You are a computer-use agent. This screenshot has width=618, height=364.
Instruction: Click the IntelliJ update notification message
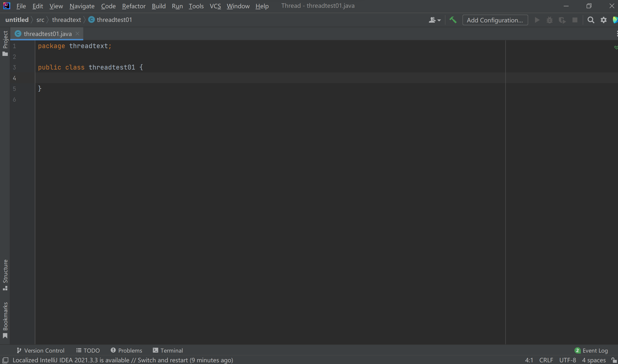click(123, 360)
